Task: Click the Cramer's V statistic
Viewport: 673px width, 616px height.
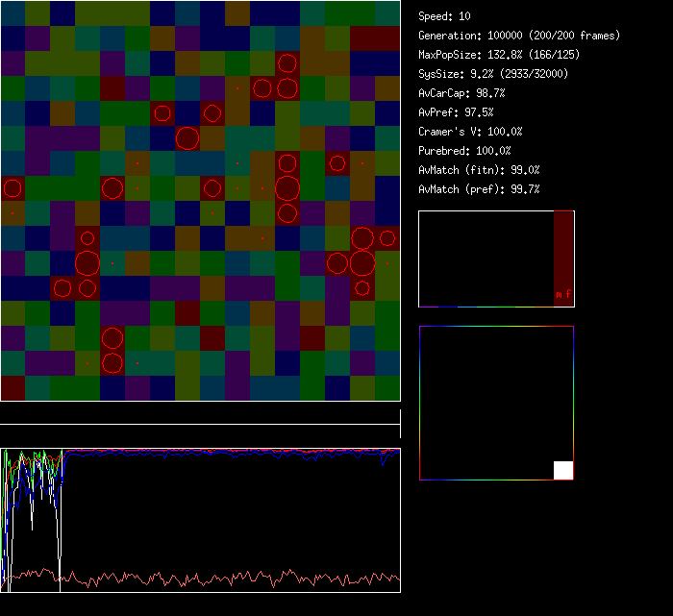Action: (470, 132)
